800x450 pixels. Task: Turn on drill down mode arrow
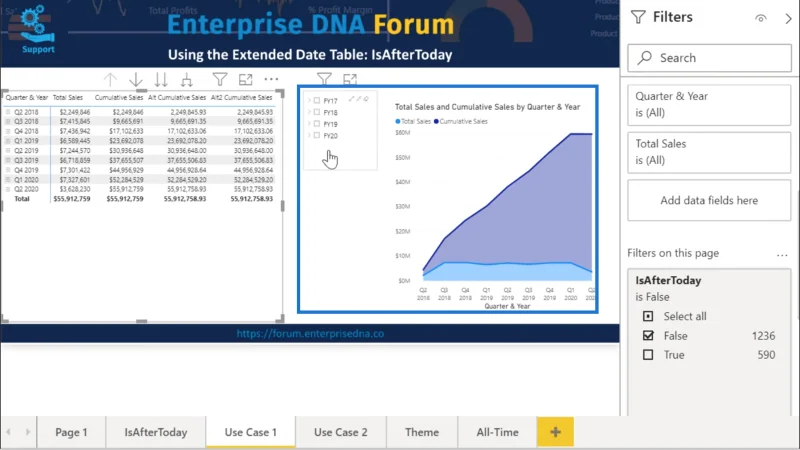pos(136,80)
